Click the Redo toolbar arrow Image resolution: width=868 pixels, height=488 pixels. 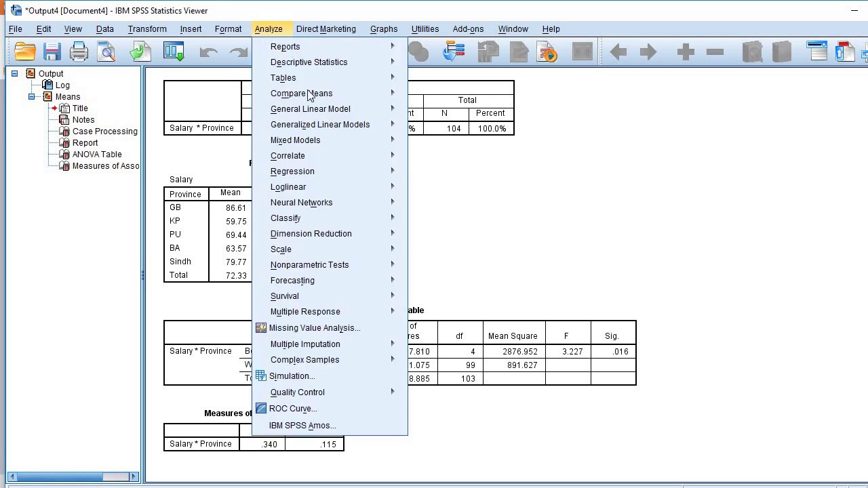tap(238, 52)
